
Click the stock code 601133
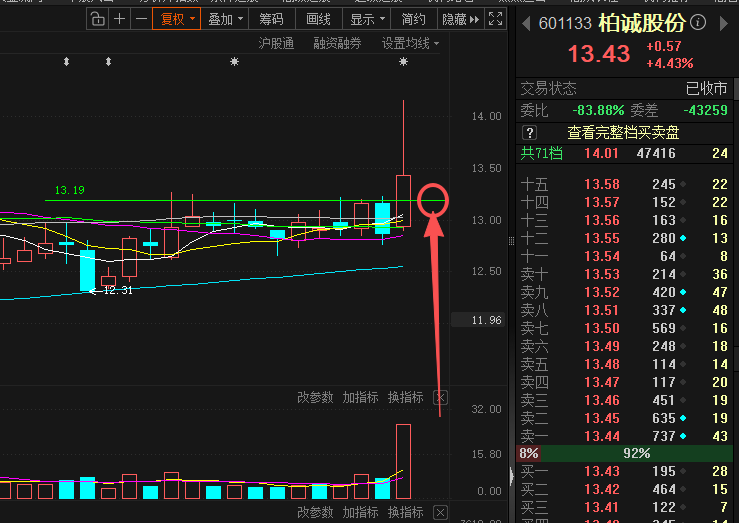click(x=565, y=23)
